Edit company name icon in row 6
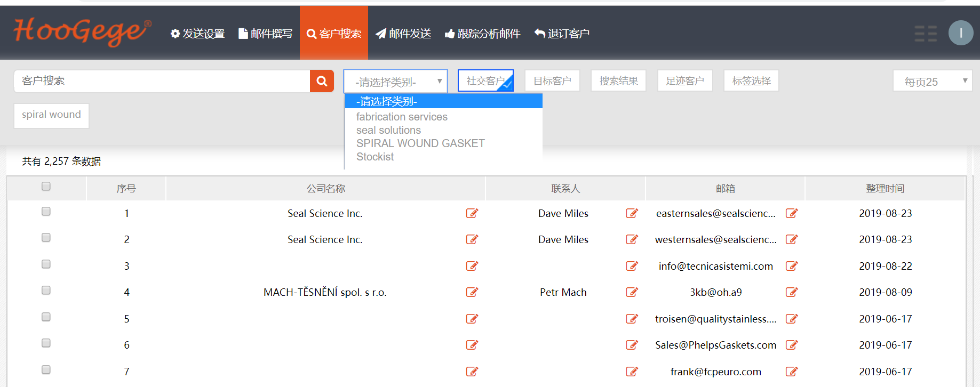The width and height of the screenshot is (980, 387). pos(472,345)
